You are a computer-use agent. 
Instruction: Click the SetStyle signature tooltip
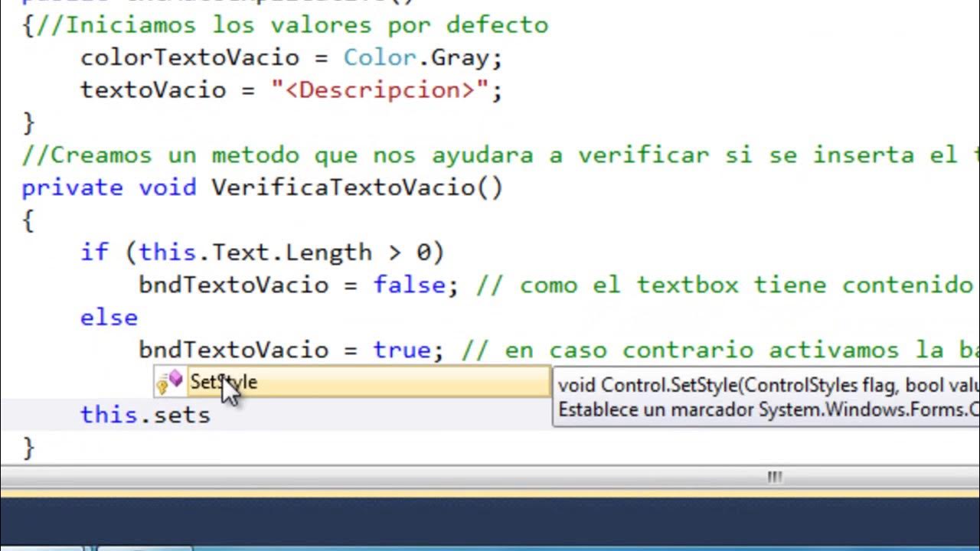click(x=766, y=396)
